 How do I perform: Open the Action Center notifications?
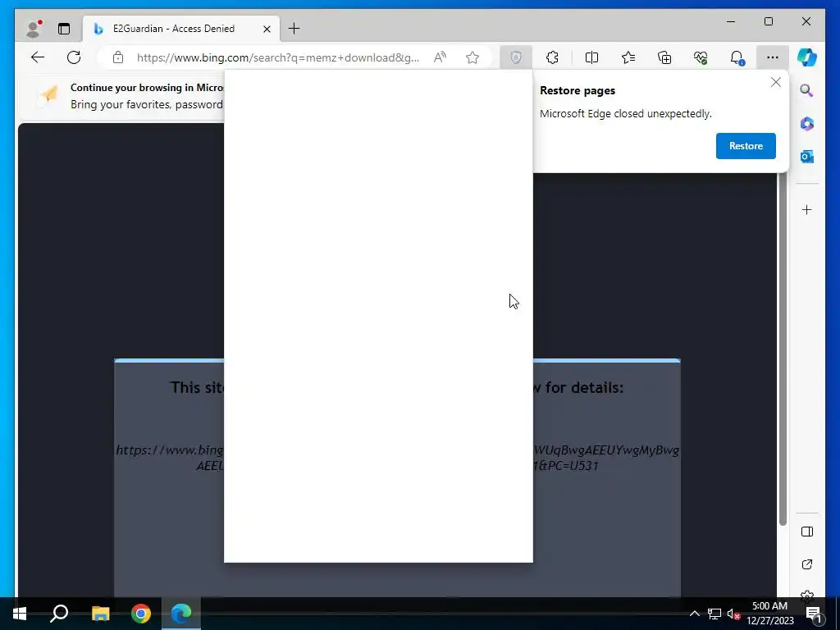click(814, 614)
